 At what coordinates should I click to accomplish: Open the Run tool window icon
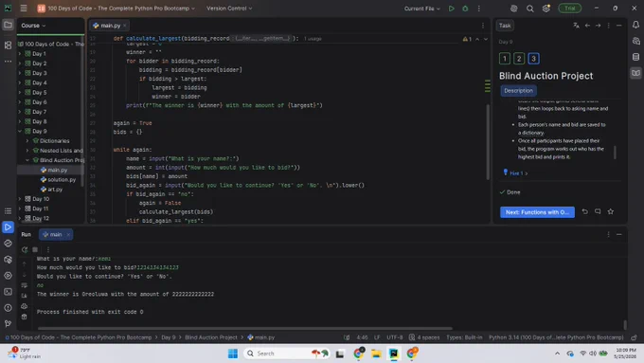(8, 227)
